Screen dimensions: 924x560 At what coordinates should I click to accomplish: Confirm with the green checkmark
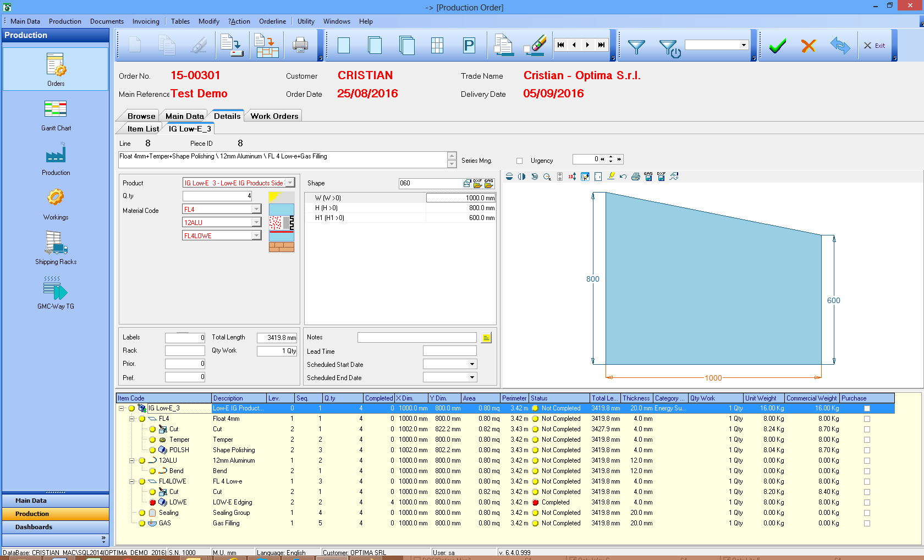click(x=777, y=46)
